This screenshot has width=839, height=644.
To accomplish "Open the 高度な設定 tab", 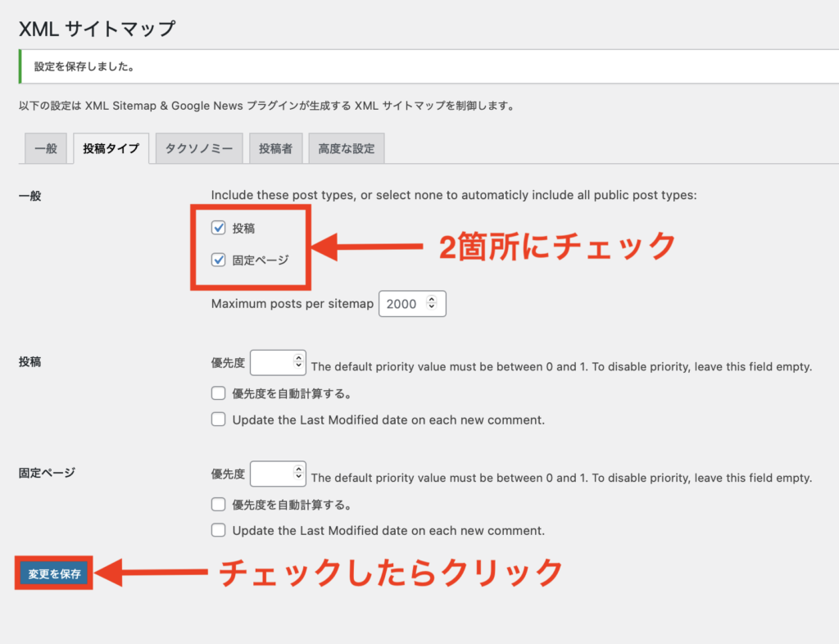I will tap(347, 148).
